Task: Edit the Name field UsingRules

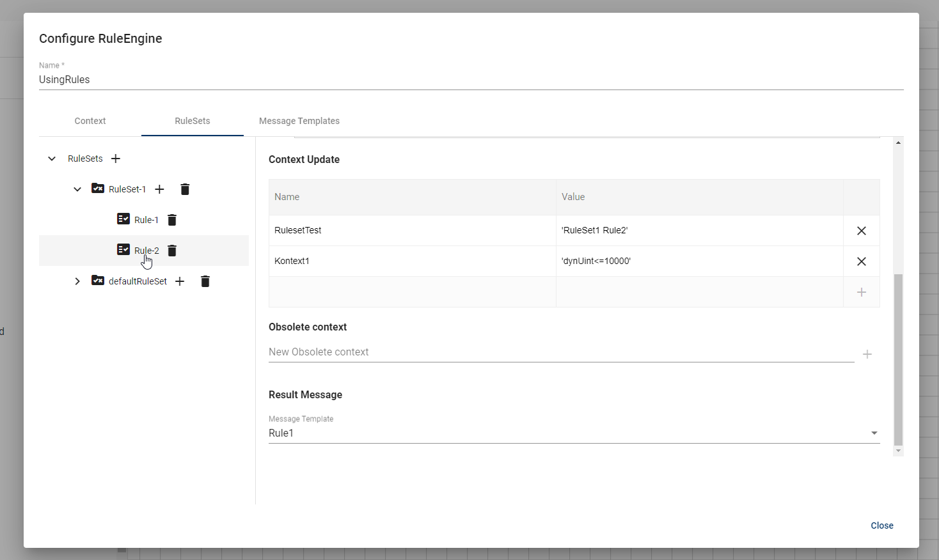Action: (471, 80)
